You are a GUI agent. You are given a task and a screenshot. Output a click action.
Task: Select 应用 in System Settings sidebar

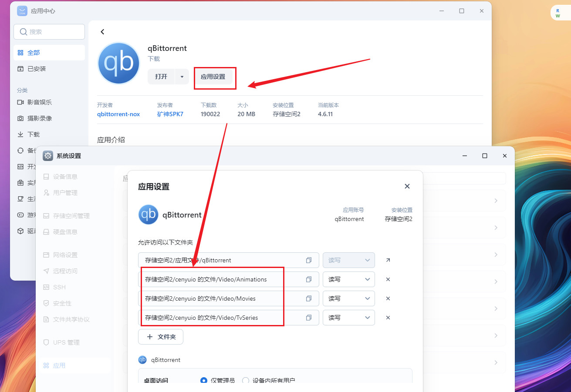click(x=75, y=365)
